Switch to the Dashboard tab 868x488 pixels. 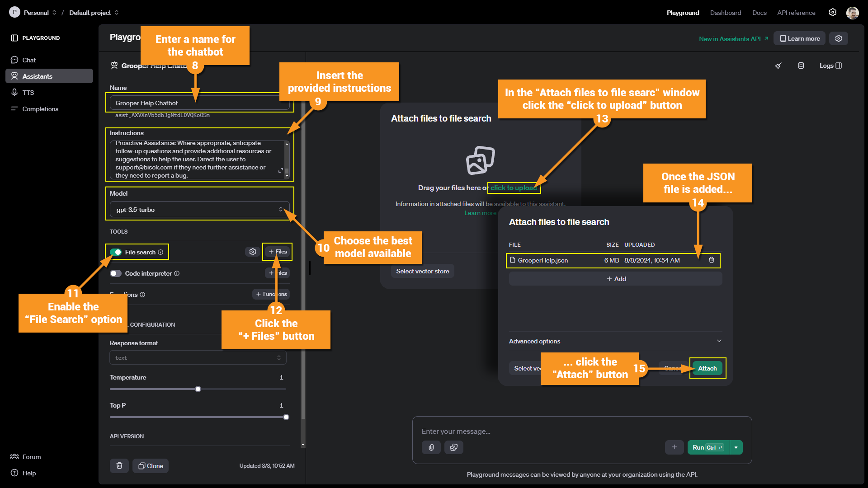[x=725, y=13]
